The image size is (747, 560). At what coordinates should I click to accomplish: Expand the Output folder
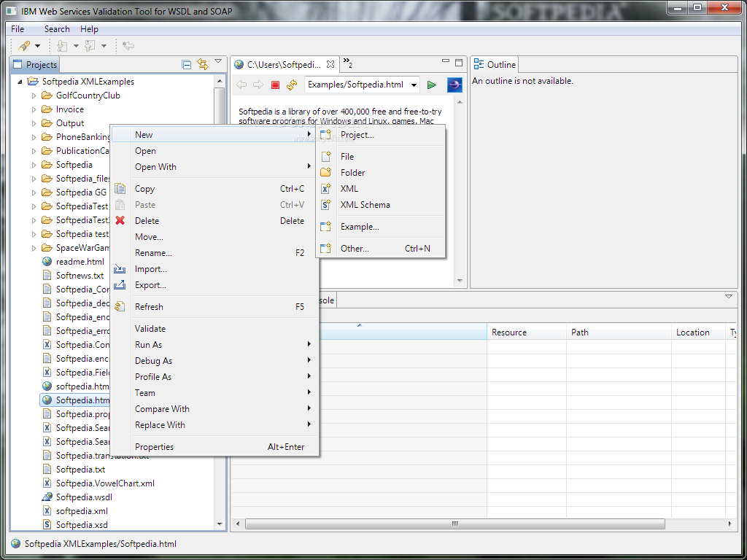34,123
